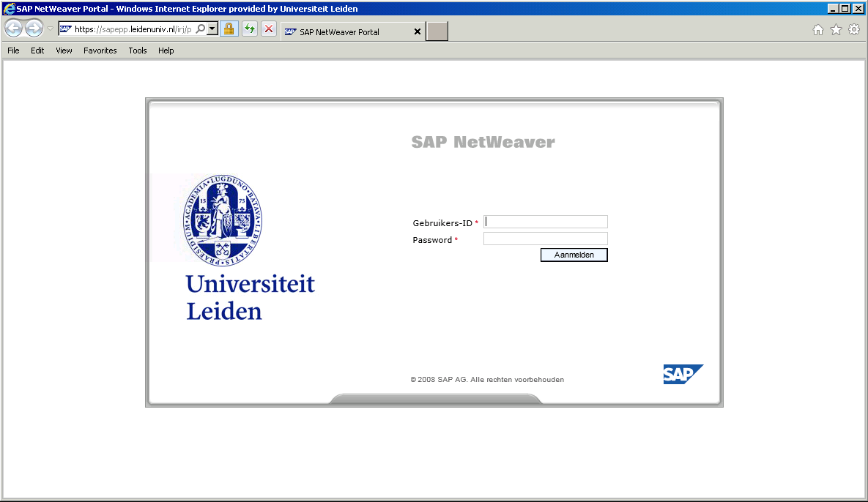Click the browser Forward arrow button

[34, 29]
